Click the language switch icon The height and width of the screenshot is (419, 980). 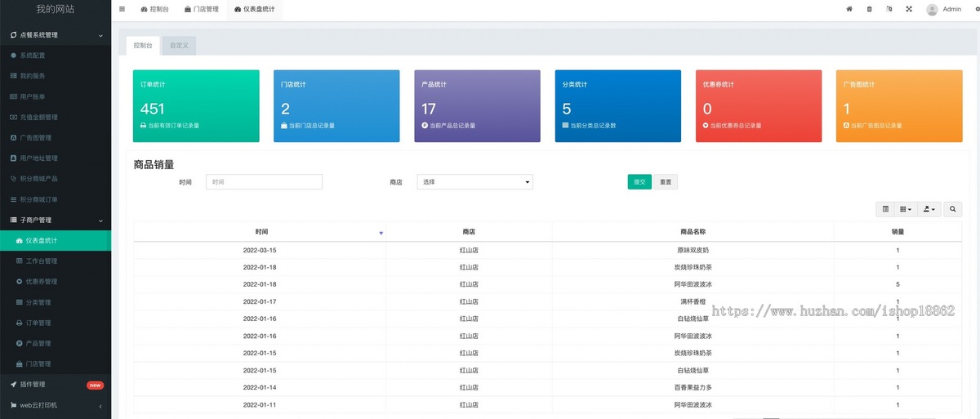[889, 9]
